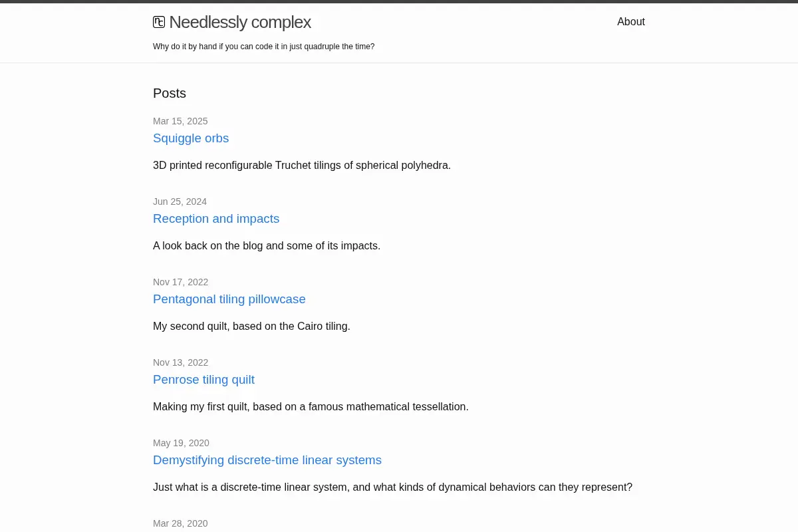Open the Penrose tiling quilt post
The image size is (798, 532).
pyautogui.click(x=203, y=380)
